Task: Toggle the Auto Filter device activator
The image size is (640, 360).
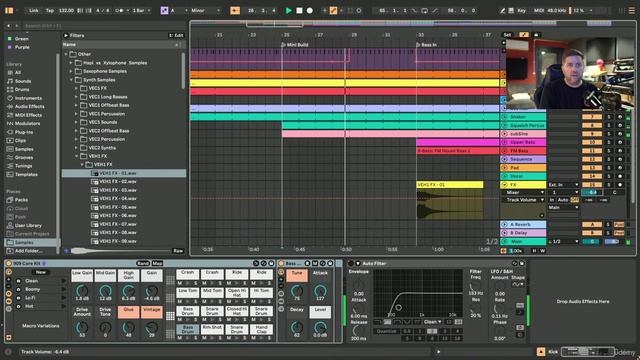Action: point(351,264)
